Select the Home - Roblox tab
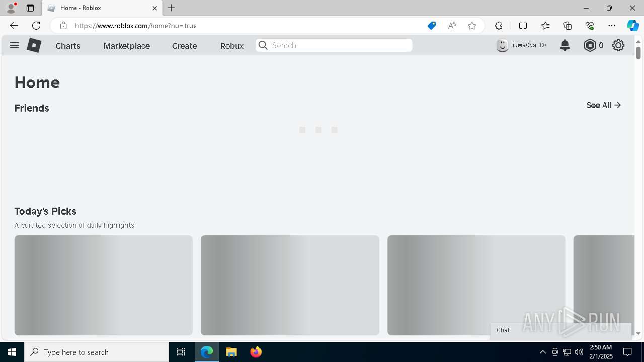The image size is (644, 362). tap(102, 8)
